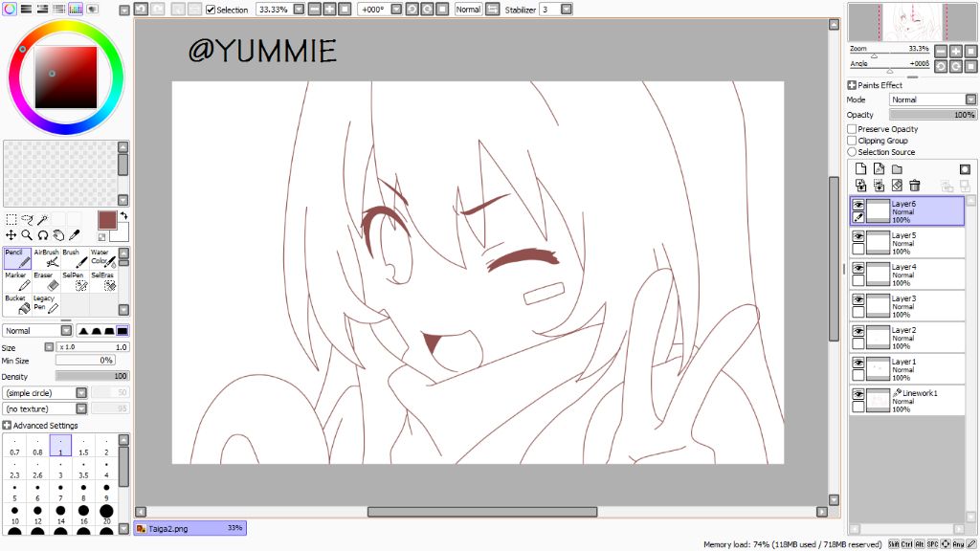Toggle the Selection checkbox in toolbar
Screen dimensions: 980x551
click(x=211, y=10)
